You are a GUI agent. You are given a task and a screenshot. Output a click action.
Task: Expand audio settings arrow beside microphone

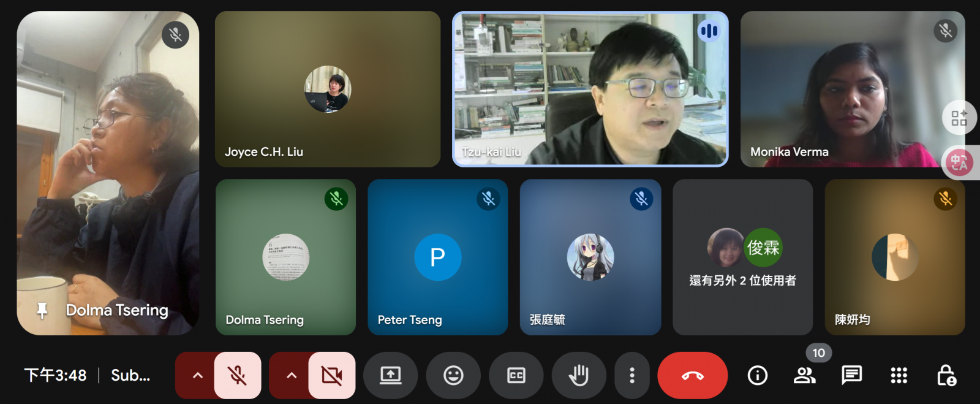(x=197, y=375)
